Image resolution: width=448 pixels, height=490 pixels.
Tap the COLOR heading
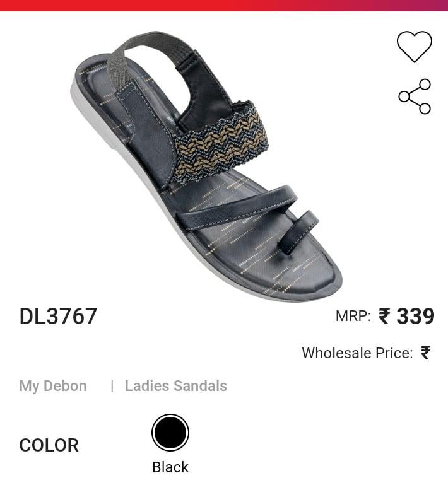[49, 445]
